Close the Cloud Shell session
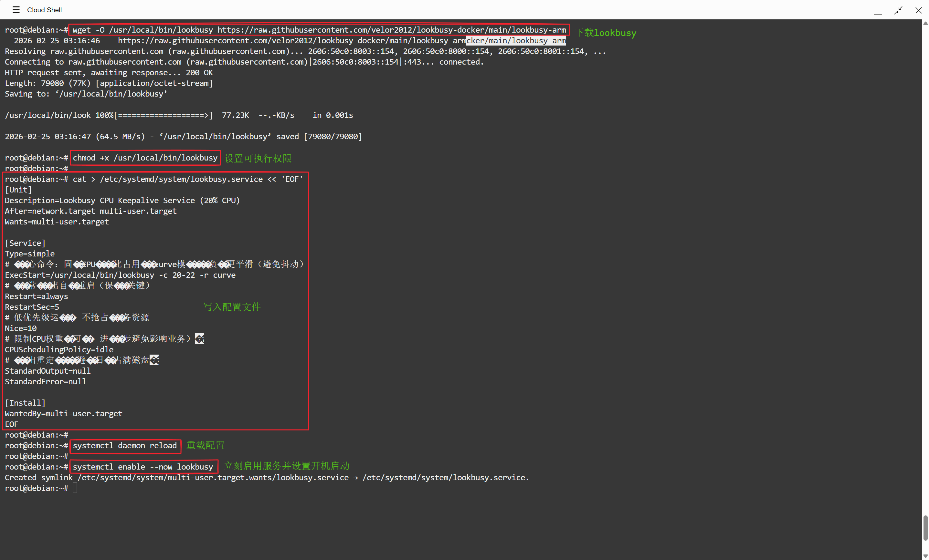 click(918, 10)
